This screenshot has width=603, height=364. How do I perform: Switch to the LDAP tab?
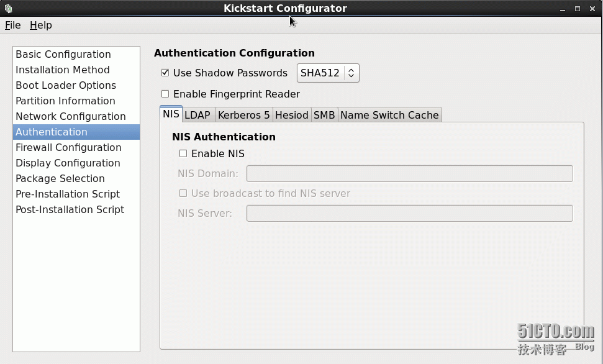(197, 115)
